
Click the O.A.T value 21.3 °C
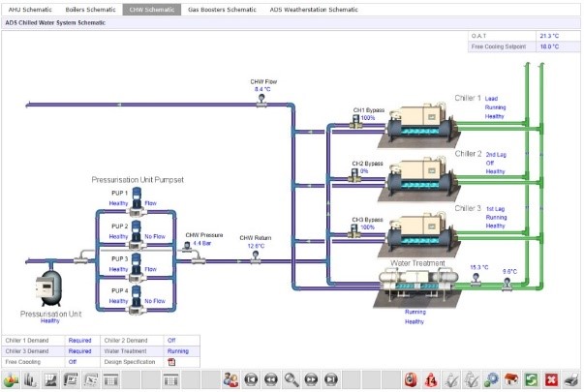coord(549,36)
